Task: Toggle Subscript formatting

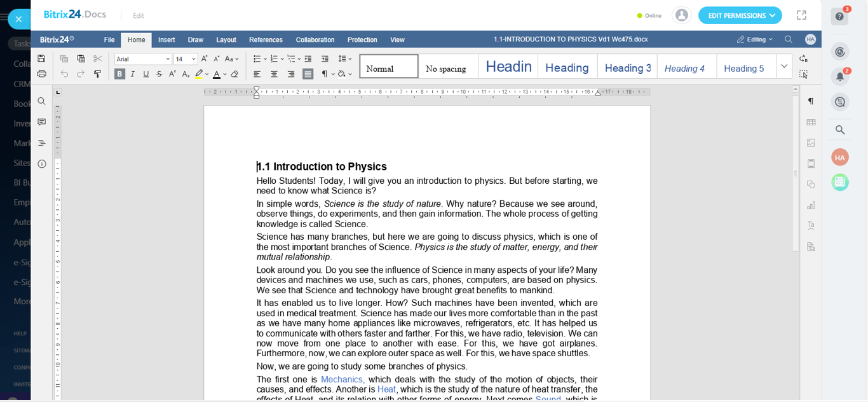Action: click(186, 74)
